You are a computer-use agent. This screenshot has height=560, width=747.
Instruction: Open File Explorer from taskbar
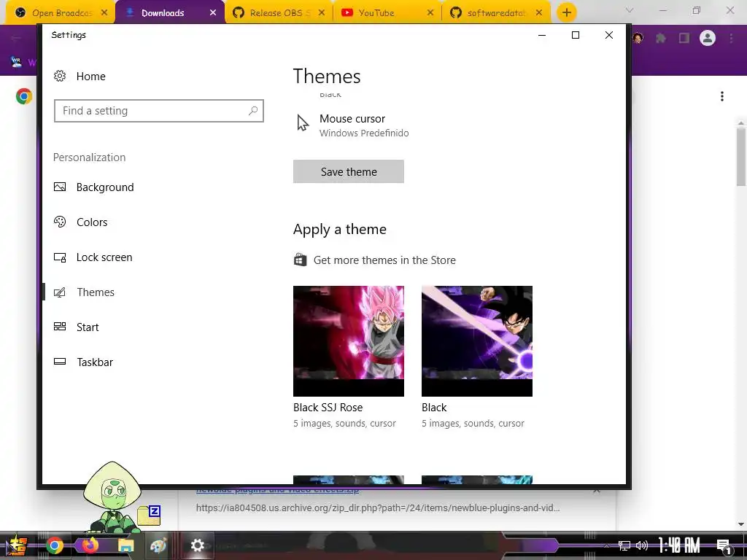[125, 545]
